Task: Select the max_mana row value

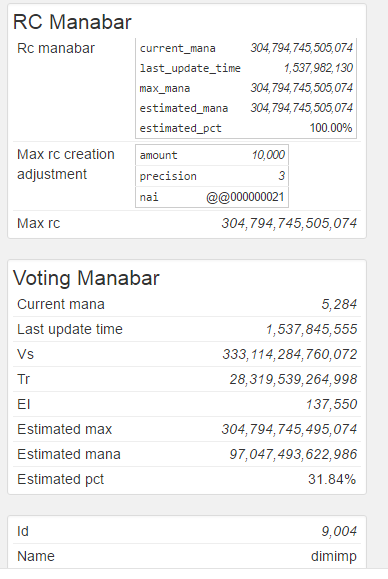Action: 302,88
